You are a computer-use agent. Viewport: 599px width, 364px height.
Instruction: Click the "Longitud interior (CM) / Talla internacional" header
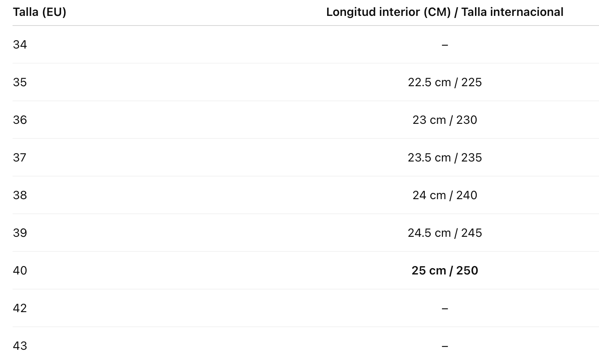[444, 12]
